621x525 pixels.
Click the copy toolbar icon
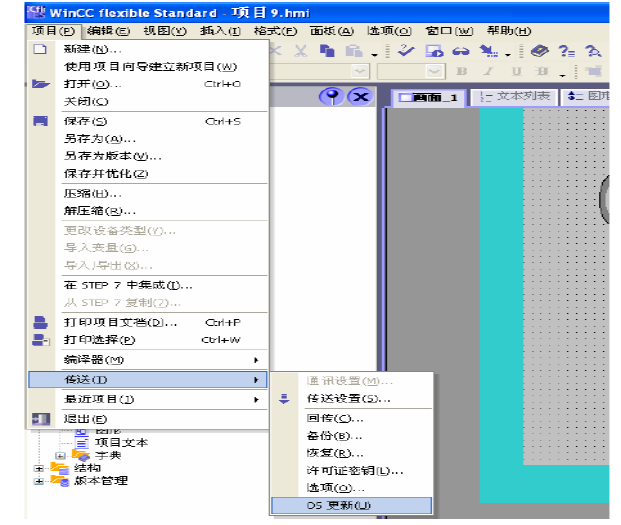click(x=327, y=51)
